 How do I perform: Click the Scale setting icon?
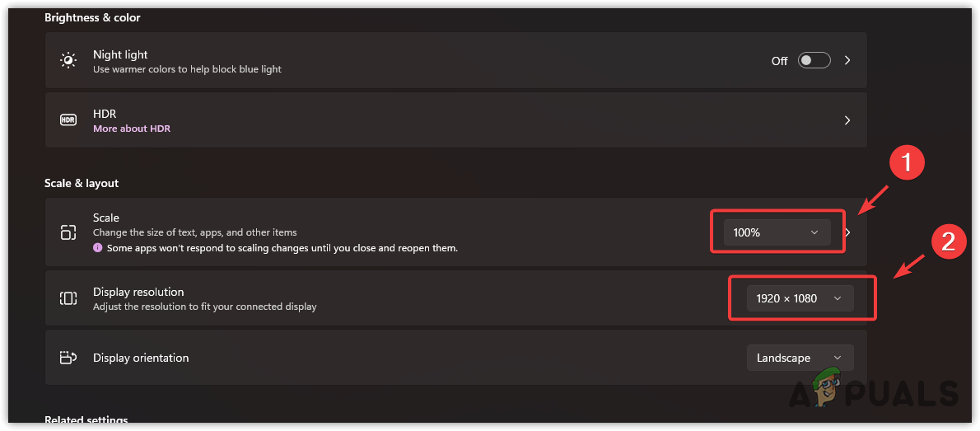click(x=68, y=232)
